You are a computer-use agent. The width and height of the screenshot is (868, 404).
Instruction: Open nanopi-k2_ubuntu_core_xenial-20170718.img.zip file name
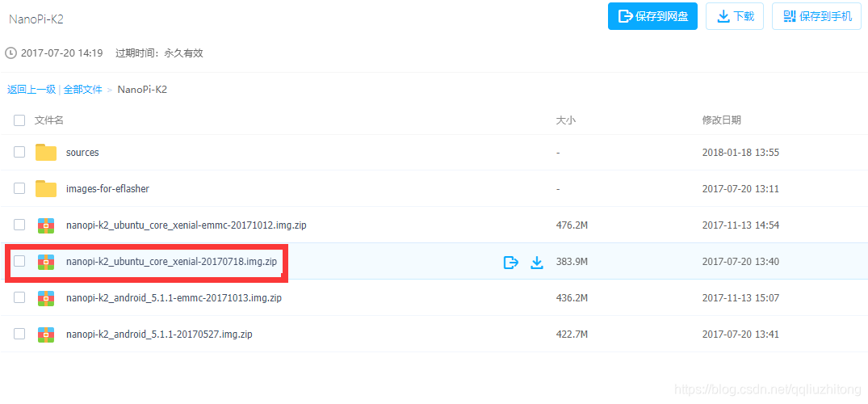tap(171, 261)
